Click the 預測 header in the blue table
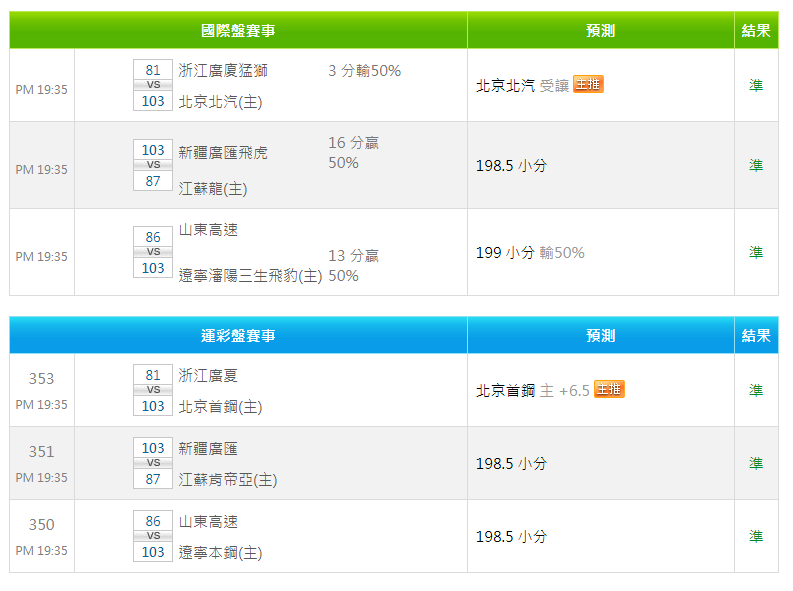Viewport: 793px width, 591px height. (x=601, y=335)
